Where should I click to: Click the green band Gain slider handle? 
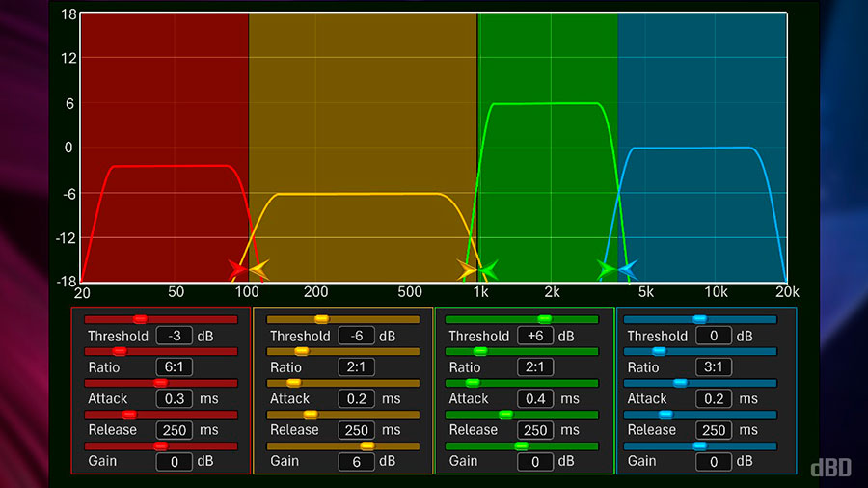pyautogui.click(x=522, y=446)
